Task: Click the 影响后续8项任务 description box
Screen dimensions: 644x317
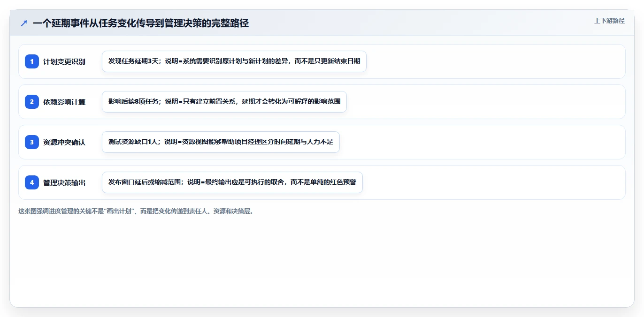Action: tap(224, 102)
